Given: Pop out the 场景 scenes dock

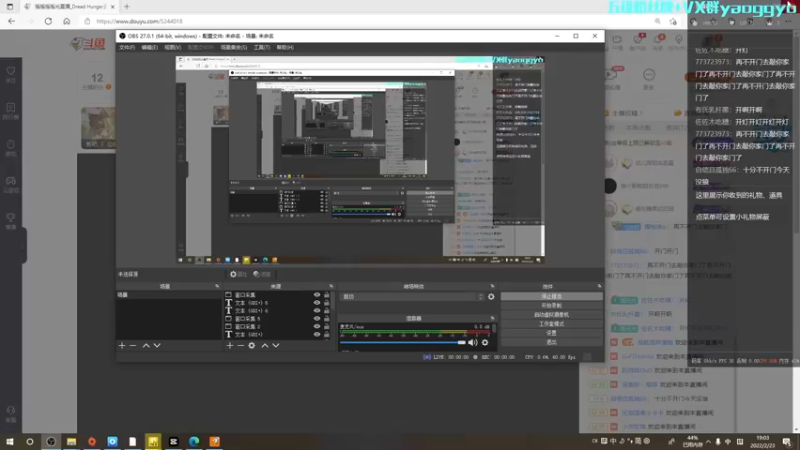Looking at the screenshot, I should (217, 286).
